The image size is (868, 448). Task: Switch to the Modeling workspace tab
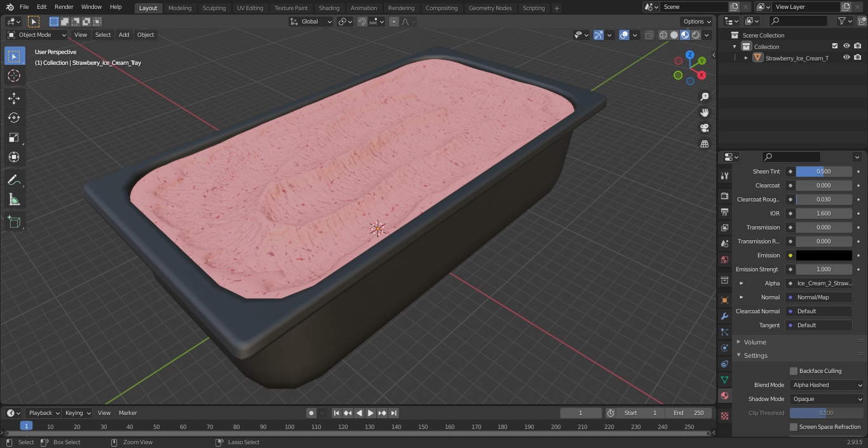180,8
